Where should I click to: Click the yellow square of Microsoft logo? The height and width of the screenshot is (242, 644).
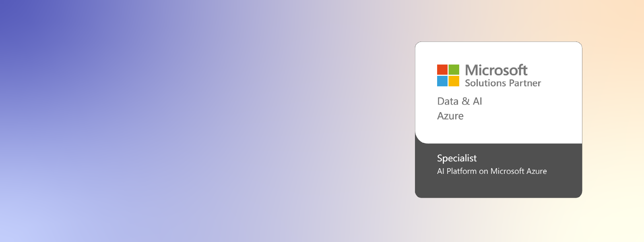tap(454, 81)
